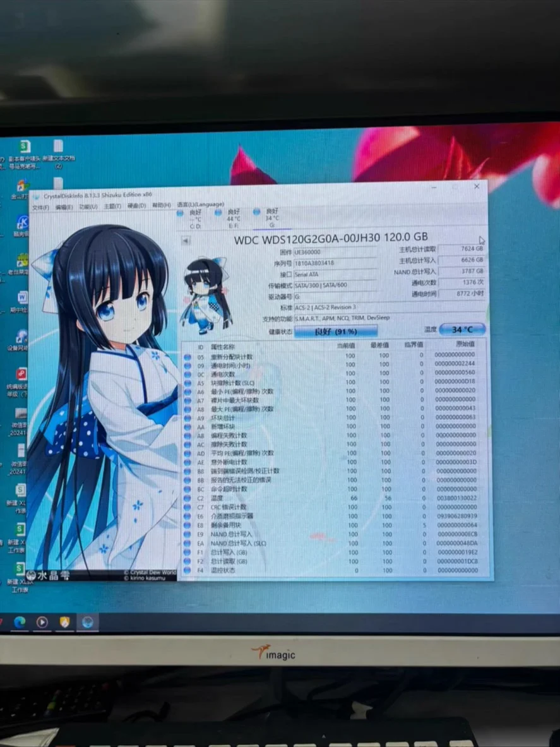Click the NAND 总计写入 (SLC) attribute name
Screen dimensions: 560x747
pyautogui.click(x=239, y=544)
